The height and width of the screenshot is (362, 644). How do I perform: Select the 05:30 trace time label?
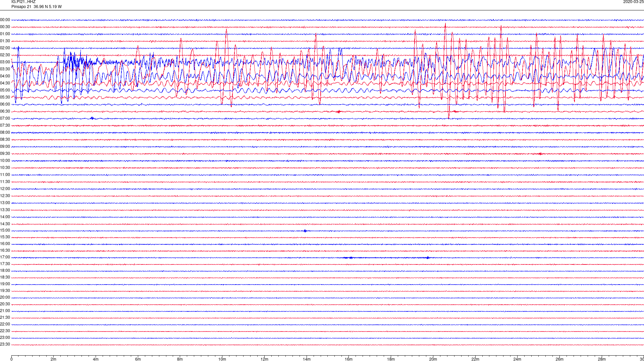pos(5,98)
